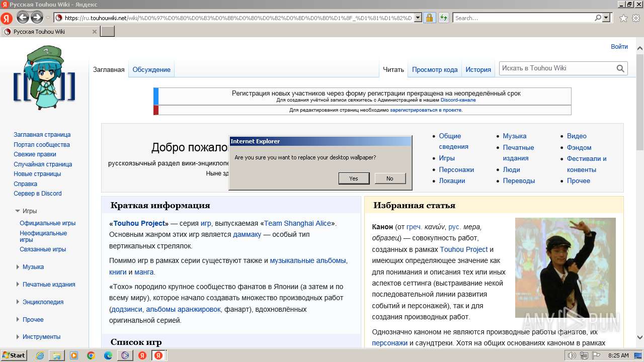Viewport: 644px width, 362px height.
Task: Expand the Инструменты sidebar section
Action: coord(18,337)
